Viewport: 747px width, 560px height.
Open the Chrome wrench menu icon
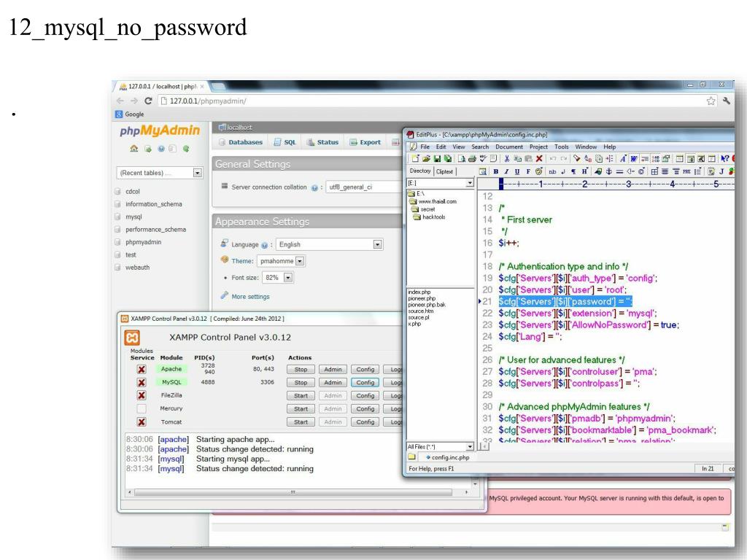(x=727, y=101)
